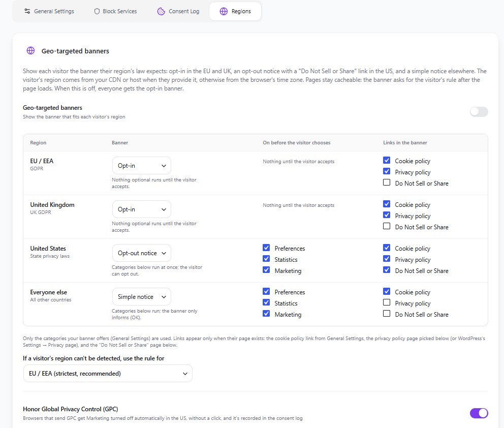Open the Everyone else Simple notice dropdown
This screenshot has height=428, width=504.
pos(141,297)
